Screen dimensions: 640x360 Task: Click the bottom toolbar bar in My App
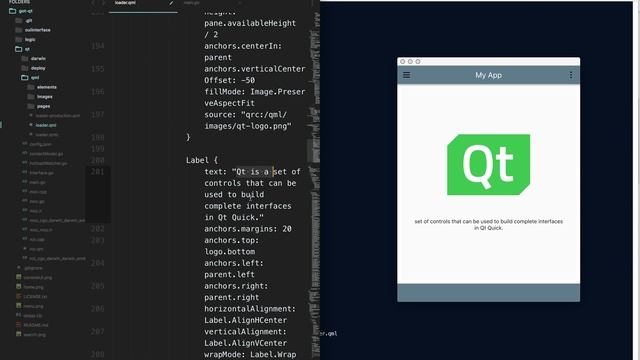coord(489,293)
